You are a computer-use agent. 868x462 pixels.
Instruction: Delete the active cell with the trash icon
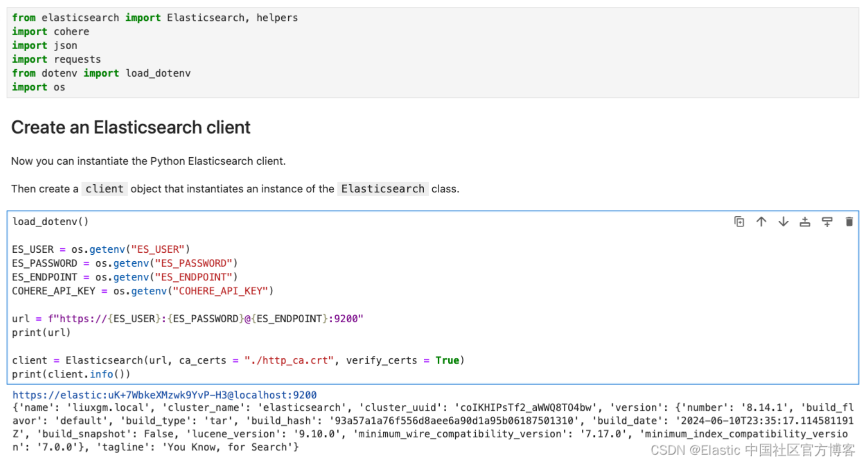(849, 222)
